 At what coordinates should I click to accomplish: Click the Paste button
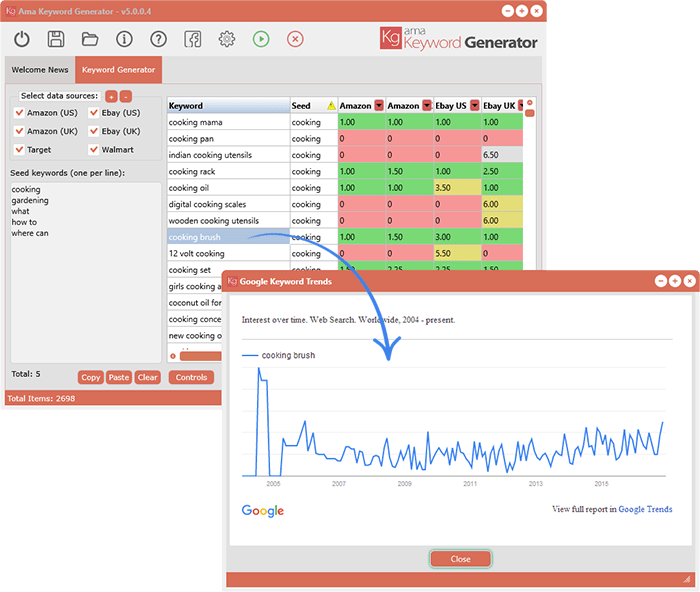point(119,377)
